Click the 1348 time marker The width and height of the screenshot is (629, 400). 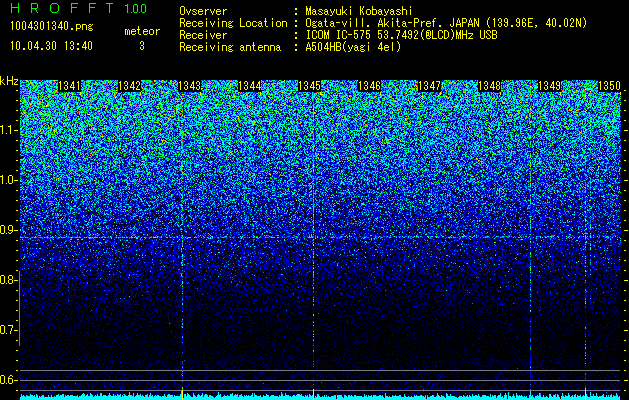[489, 86]
